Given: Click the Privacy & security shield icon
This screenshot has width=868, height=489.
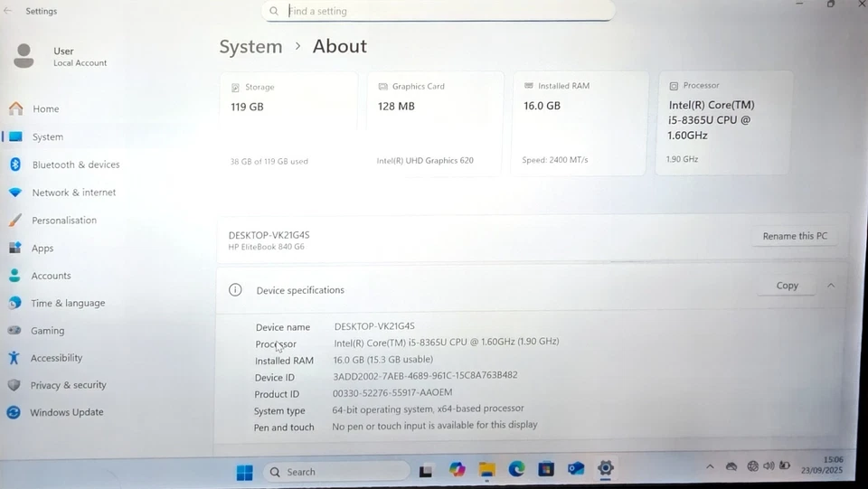Looking at the screenshot, I should [x=14, y=385].
